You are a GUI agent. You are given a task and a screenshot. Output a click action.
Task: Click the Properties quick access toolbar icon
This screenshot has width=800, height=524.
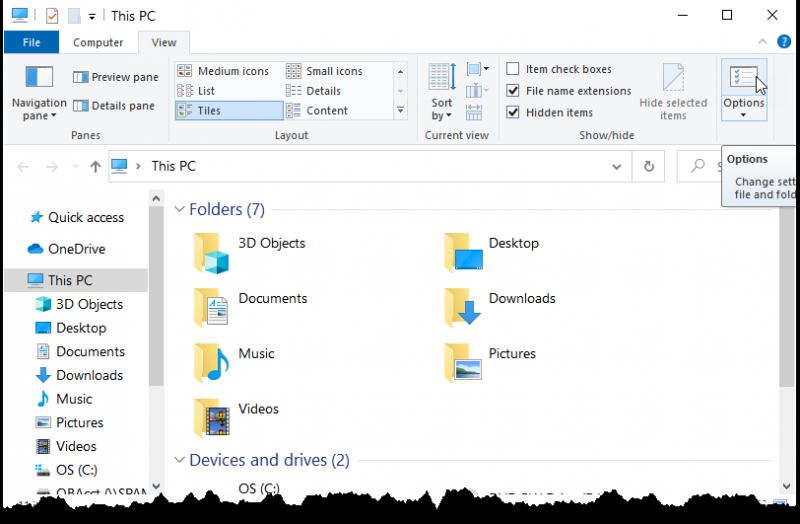point(52,16)
